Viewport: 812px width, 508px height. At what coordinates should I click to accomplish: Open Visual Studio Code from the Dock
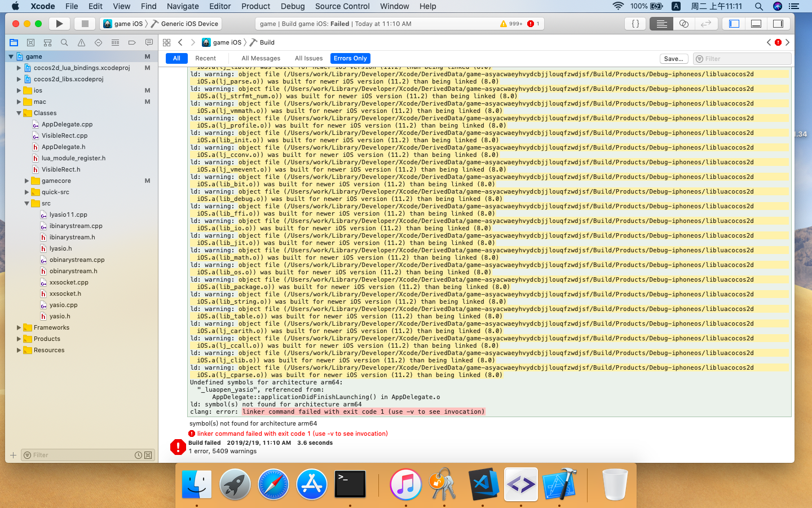[483, 484]
